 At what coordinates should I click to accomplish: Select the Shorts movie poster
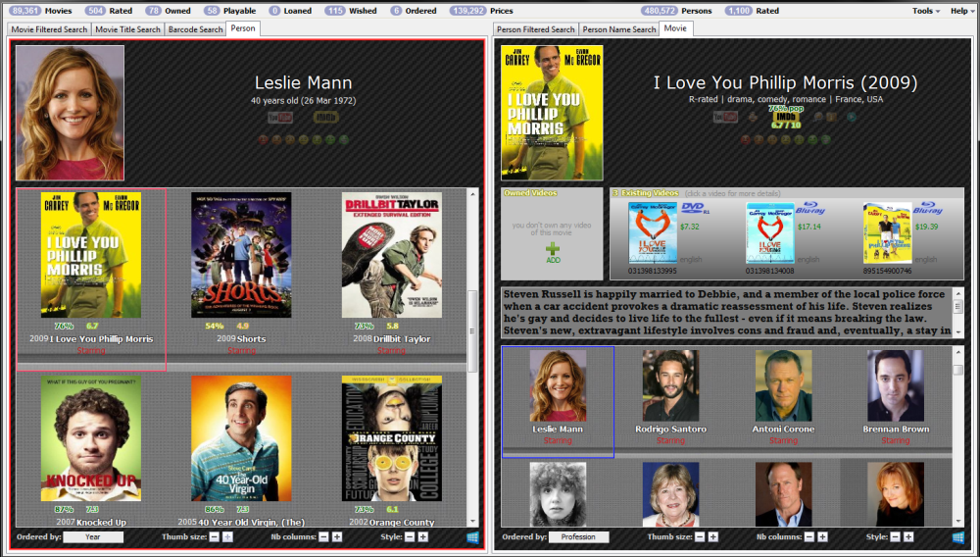241,255
